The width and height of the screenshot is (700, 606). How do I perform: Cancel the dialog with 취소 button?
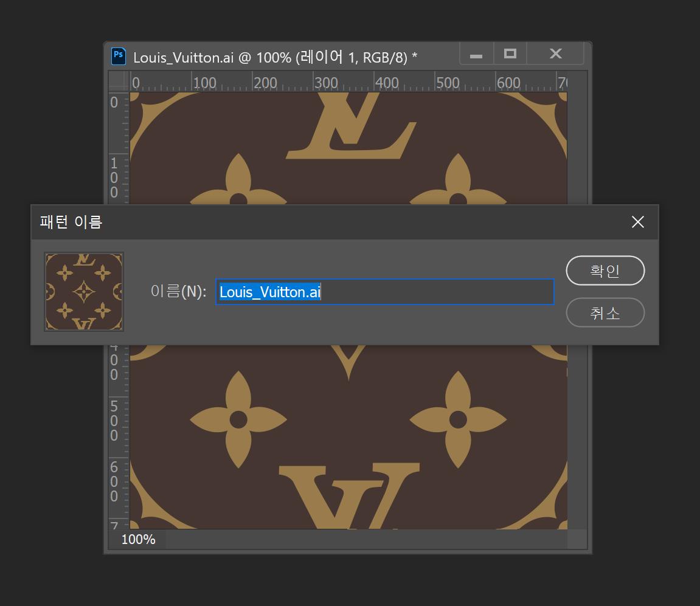605,312
